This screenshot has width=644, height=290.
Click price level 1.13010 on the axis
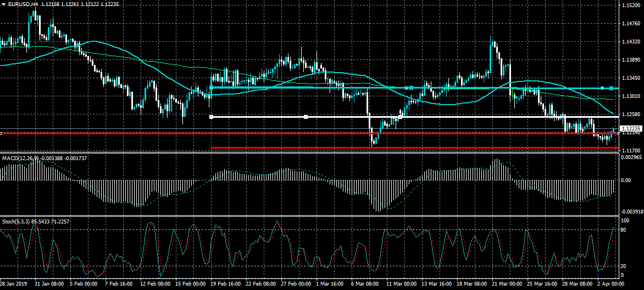click(630, 96)
